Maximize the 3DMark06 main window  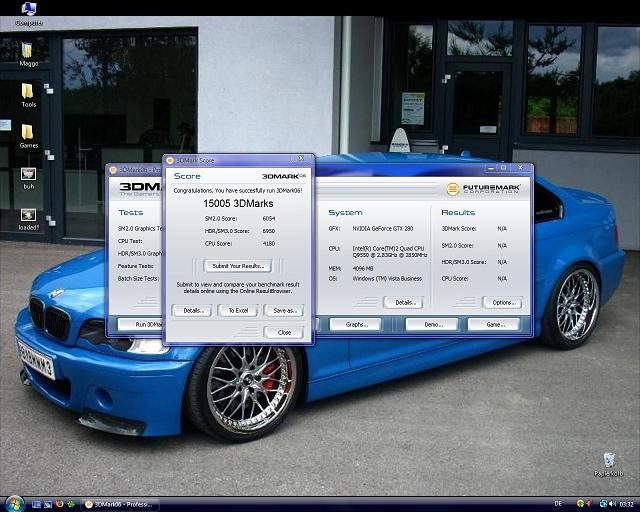[x=504, y=168]
